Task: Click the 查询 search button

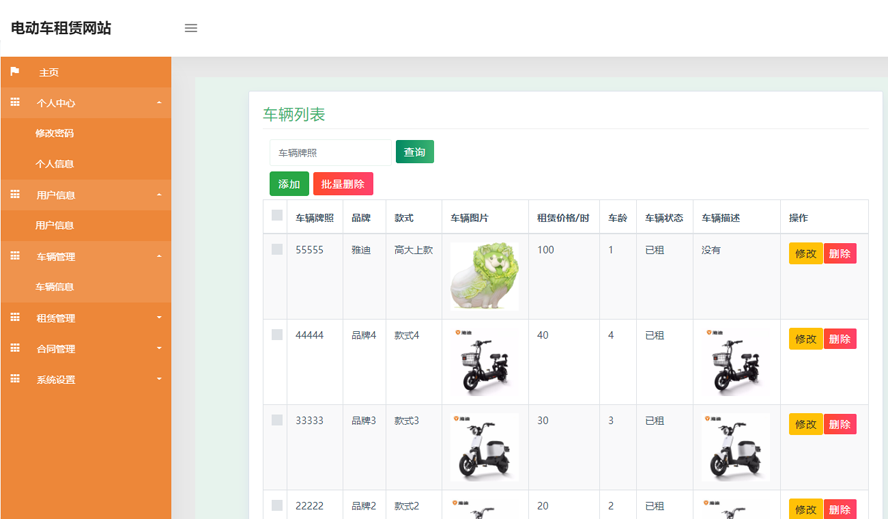Action: [x=415, y=152]
